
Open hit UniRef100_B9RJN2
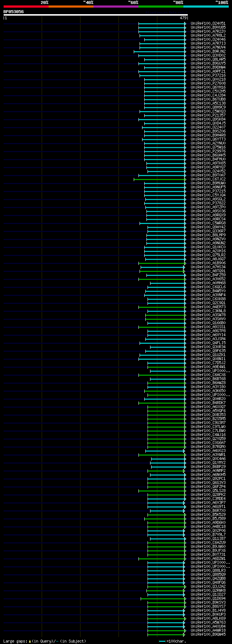point(208,51)
